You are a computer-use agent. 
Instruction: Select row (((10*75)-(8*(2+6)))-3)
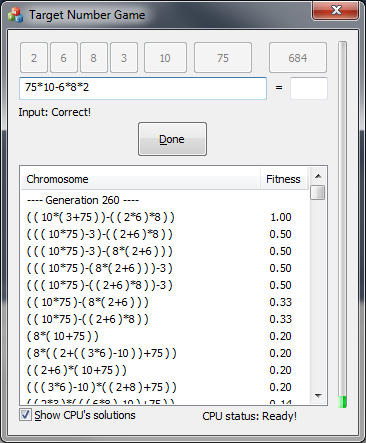tap(165, 268)
